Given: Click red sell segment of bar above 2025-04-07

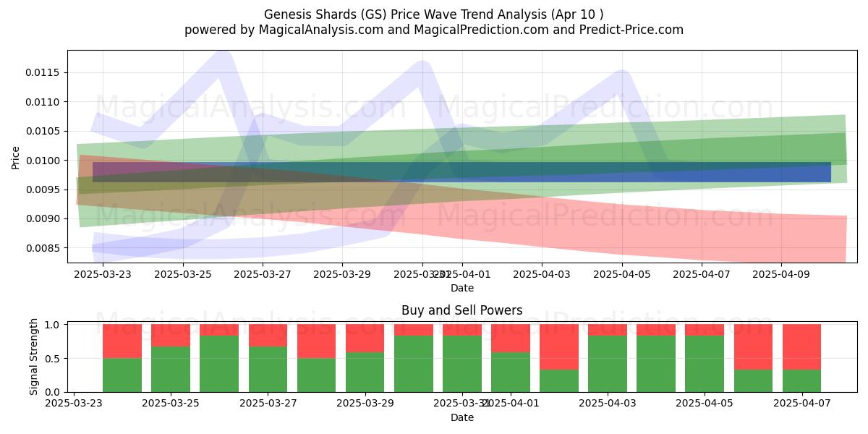Looking at the screenshot, I should [802, 347].
